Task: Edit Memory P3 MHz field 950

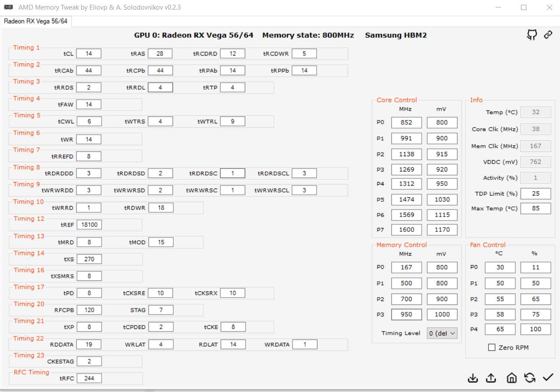Action: coord(406,315)
